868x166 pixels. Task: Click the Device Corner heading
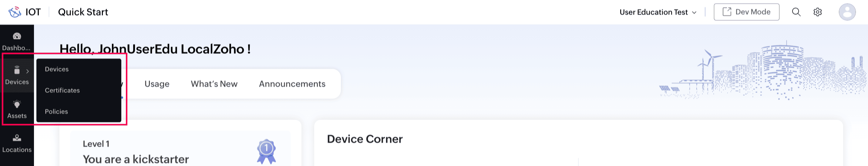365,139
